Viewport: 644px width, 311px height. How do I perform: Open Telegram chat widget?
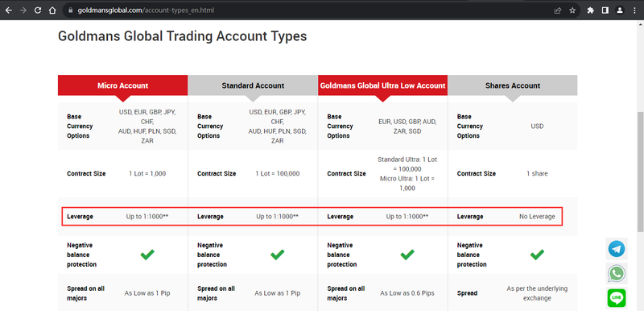pyautogui.click(x=617, y=249)
